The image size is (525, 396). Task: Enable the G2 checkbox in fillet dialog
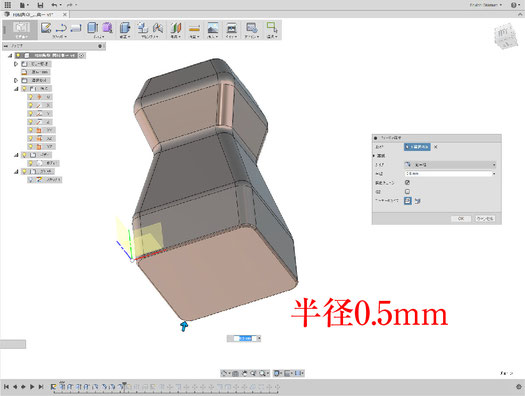click(407, 191)
